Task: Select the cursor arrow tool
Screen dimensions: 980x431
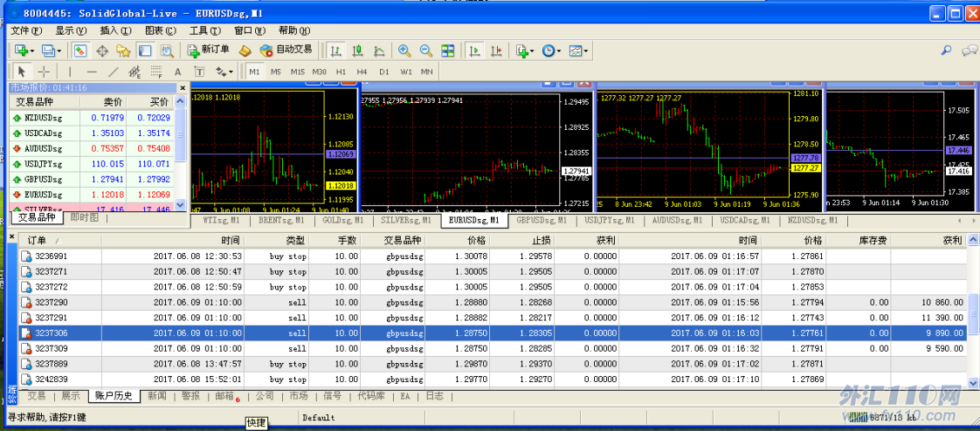Action: point(21,72)
